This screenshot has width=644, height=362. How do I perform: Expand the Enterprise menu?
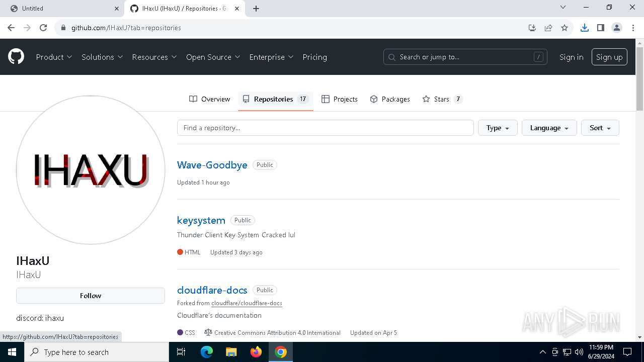(271, 57)
